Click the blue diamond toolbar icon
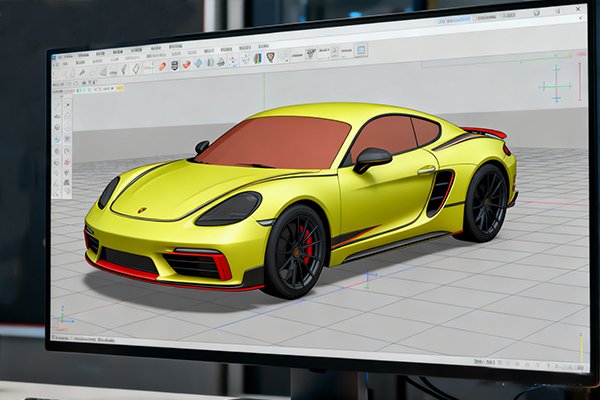Image resolution: width=600 pixels, height=400 pixels. coord(198,63)
